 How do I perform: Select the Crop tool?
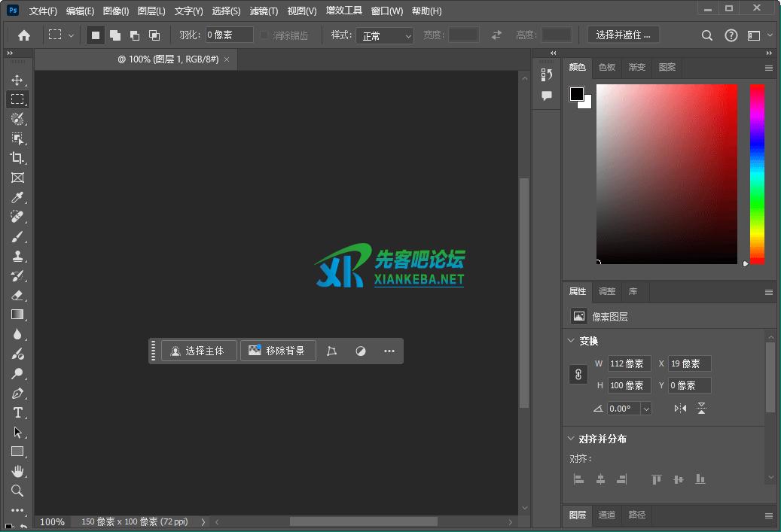(x=17, y=158)
